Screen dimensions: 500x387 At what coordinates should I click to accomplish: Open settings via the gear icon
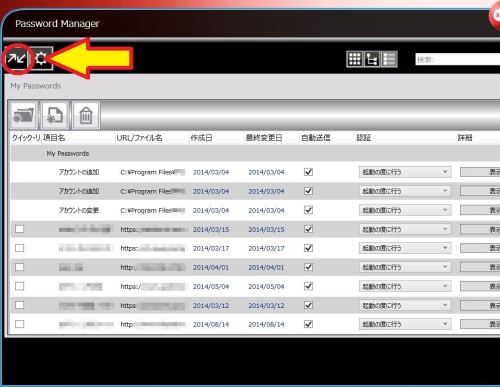pyautogui.click(x=41, y=59)
